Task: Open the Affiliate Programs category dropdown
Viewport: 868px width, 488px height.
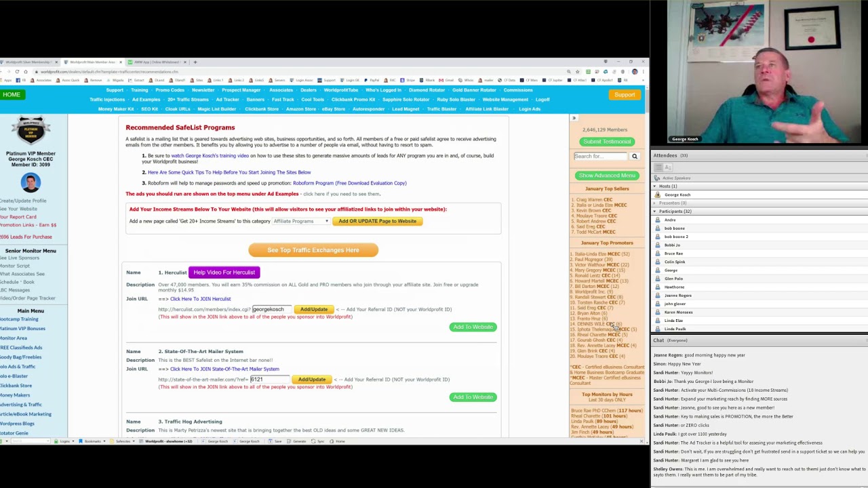Action: click(300, 222)
